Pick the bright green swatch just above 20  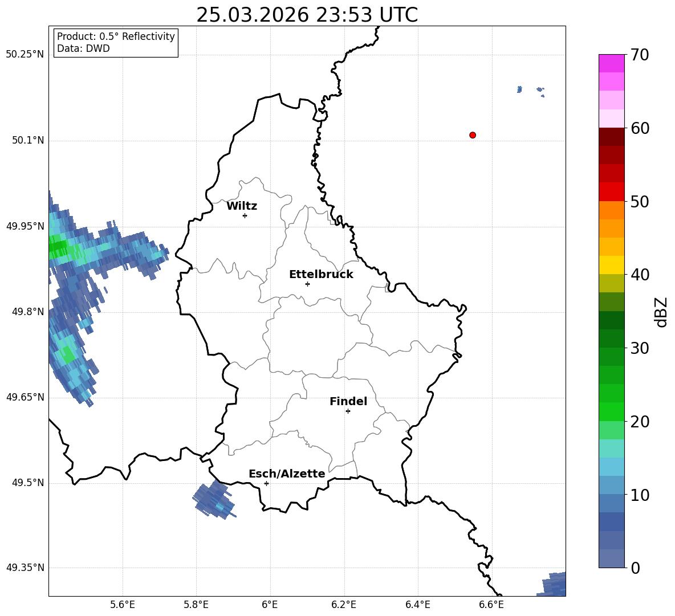611,411
